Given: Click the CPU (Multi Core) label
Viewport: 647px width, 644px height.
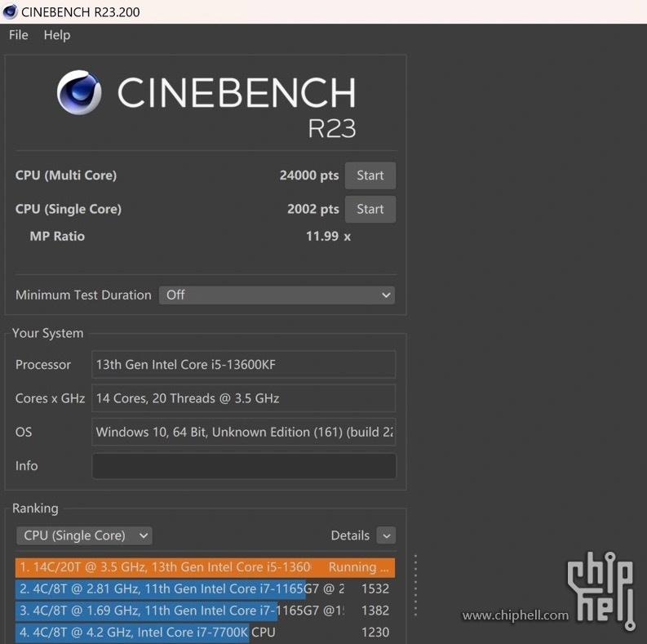Looking at the screenshot, I should (66, 175).
